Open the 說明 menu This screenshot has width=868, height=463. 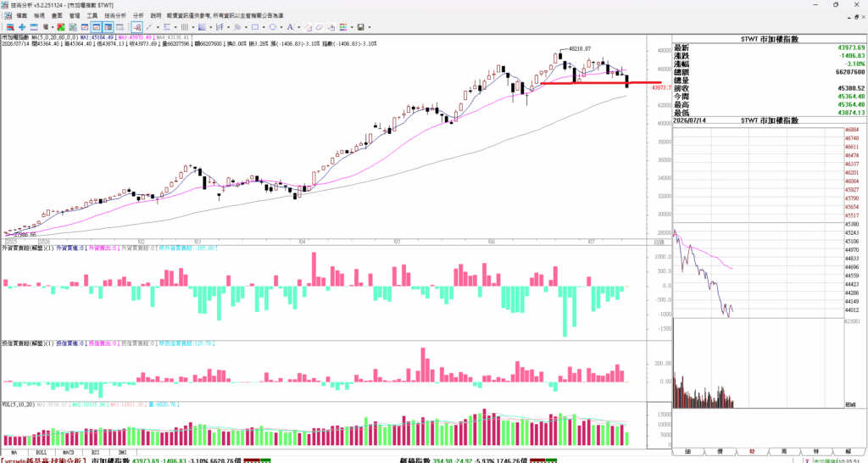(156, 15)
